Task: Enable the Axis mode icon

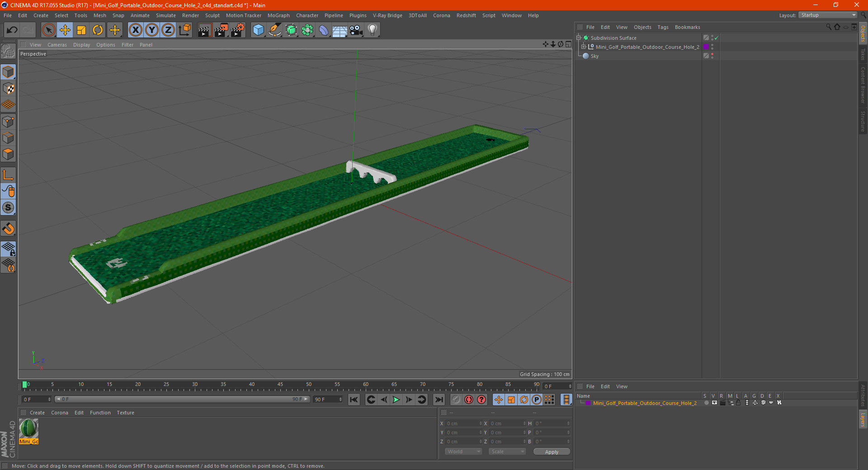Action: coord(8,175)
